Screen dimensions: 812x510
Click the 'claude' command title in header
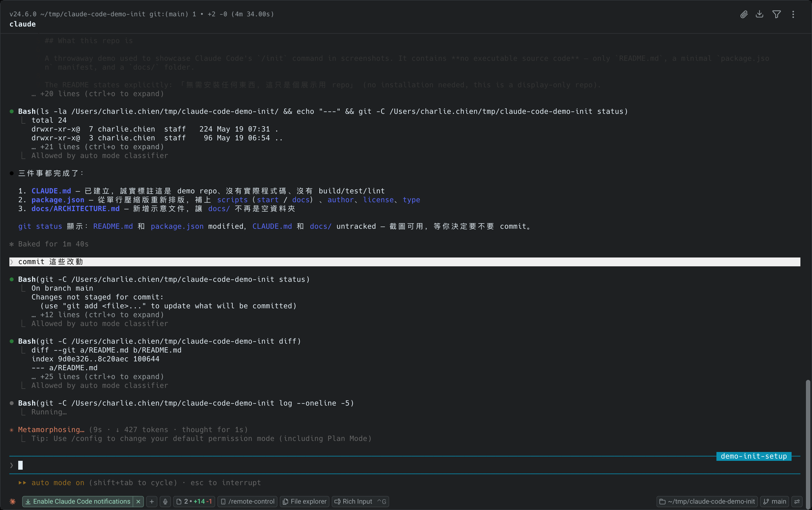23,24
